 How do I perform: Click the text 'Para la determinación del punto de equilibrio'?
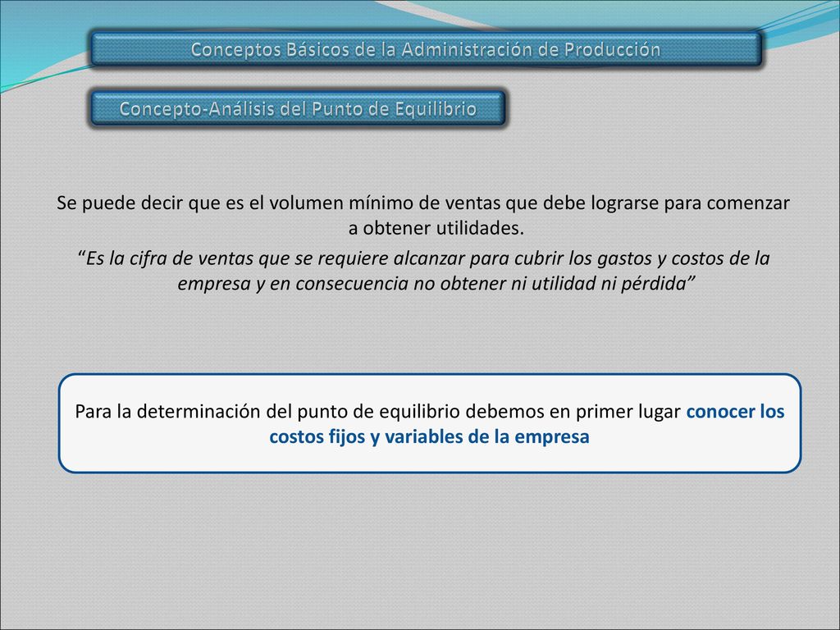click(267, 412)
